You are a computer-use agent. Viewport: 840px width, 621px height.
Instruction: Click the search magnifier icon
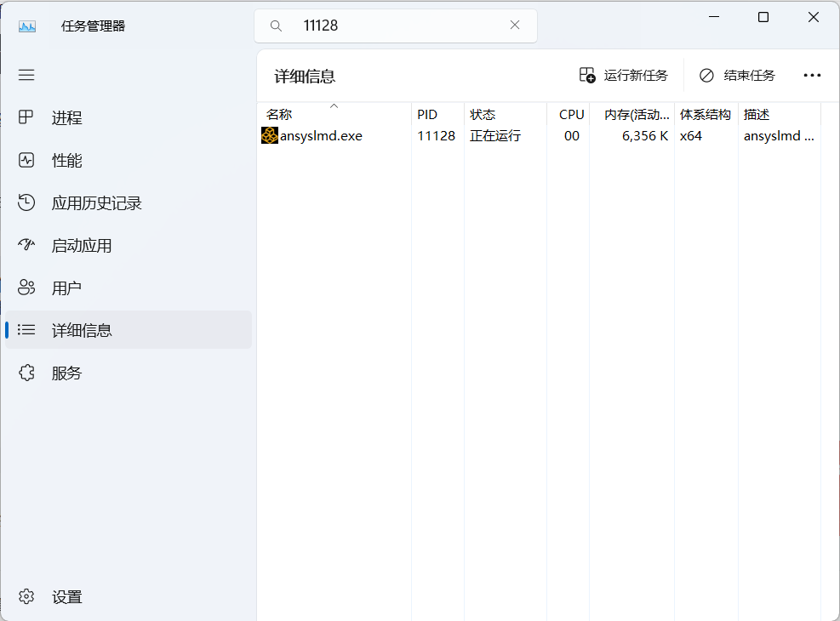tap(276, 26)
